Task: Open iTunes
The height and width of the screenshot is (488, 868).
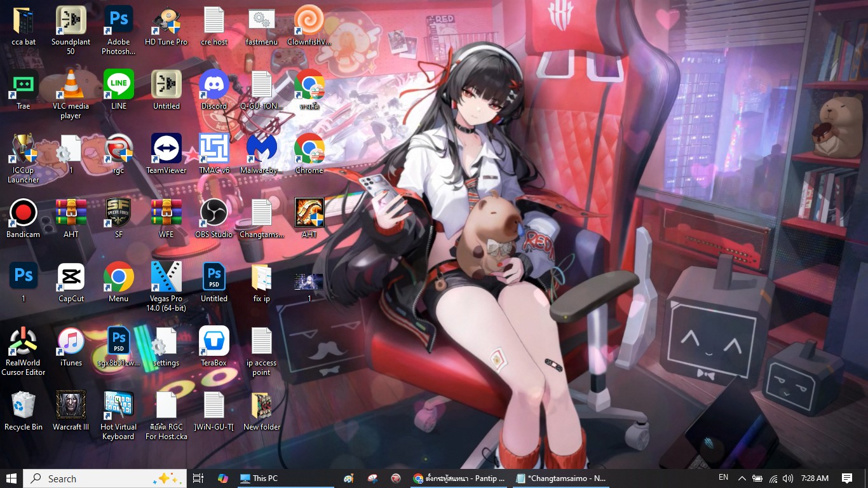Action: click(x=71, y=347)
